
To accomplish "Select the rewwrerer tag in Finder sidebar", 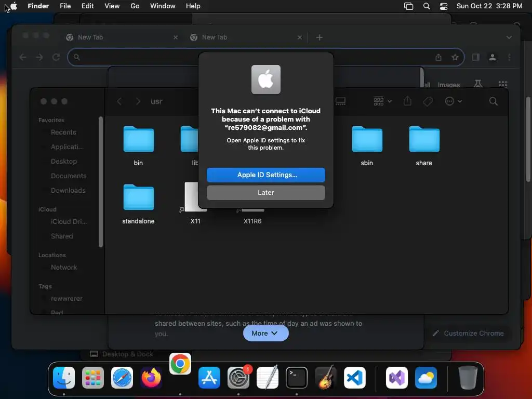I will (66, 299).
